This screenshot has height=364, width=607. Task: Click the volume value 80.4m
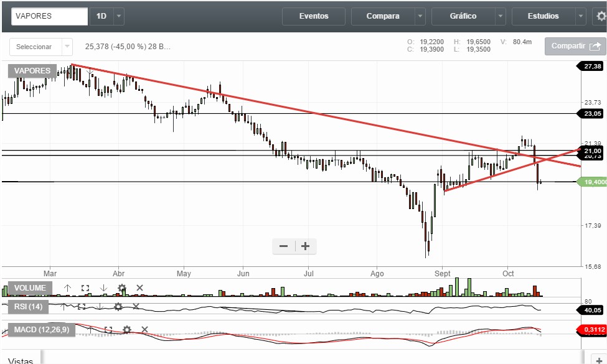522,42
